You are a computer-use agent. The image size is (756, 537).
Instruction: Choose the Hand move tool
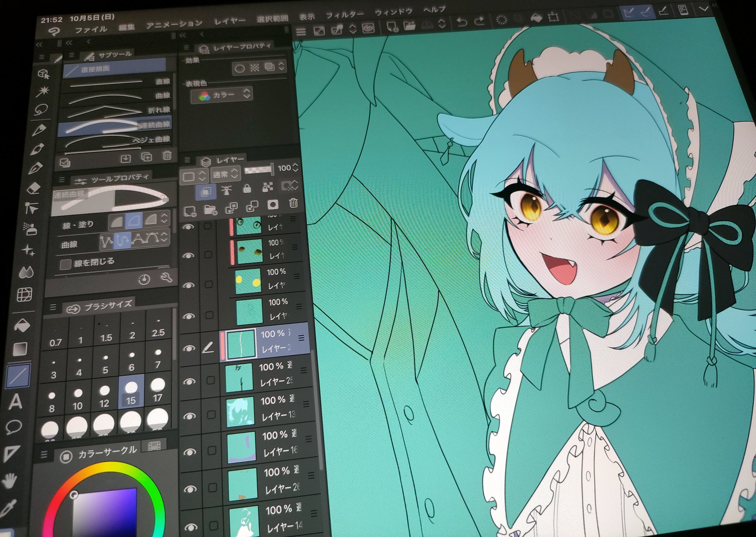pyautogui.click(x=9, y=481)
